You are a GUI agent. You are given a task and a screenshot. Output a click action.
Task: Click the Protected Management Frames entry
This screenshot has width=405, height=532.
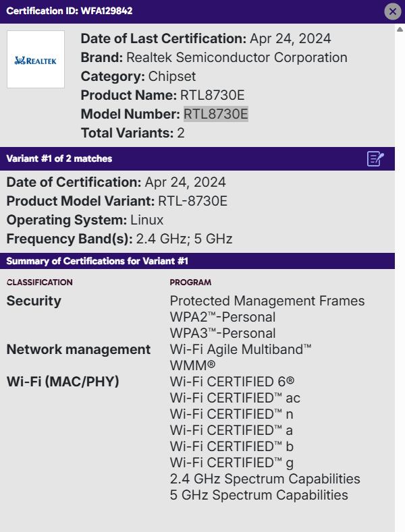tap(267, 301)
